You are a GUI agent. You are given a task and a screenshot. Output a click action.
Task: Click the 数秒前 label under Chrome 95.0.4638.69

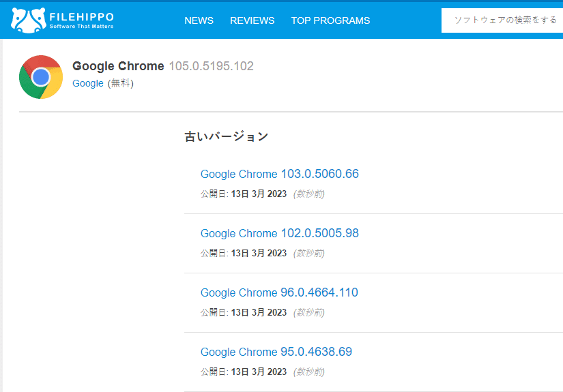[308, 372]
